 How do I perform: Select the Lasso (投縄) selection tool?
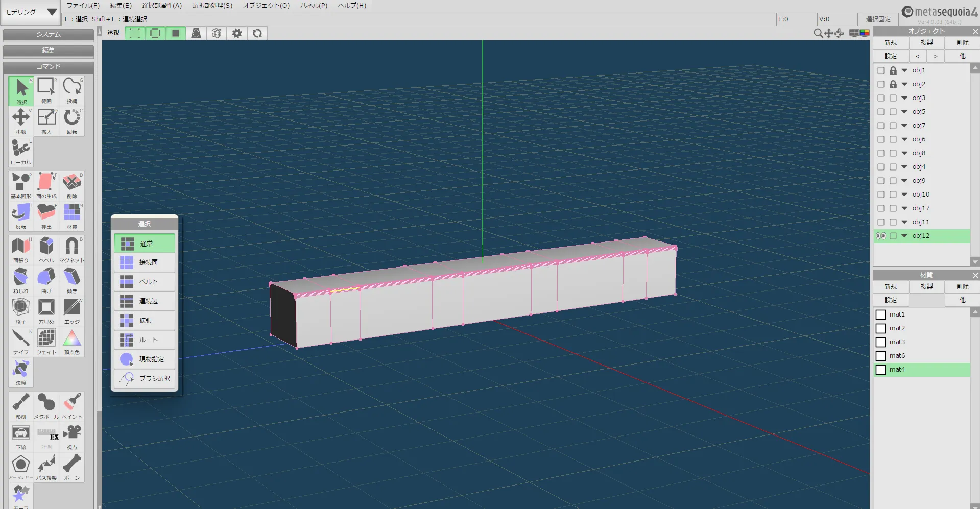[71, 89]
